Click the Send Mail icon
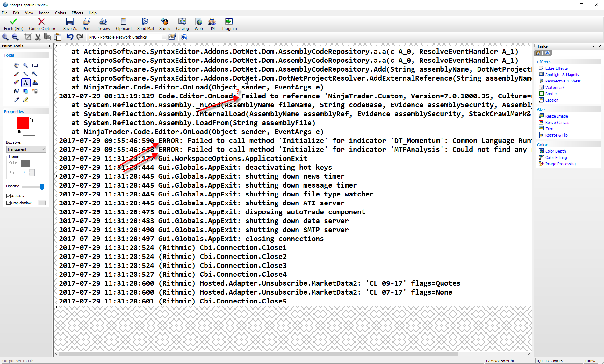Image resolution: width=604 pixels, height=364 pixels. point(145,21)
